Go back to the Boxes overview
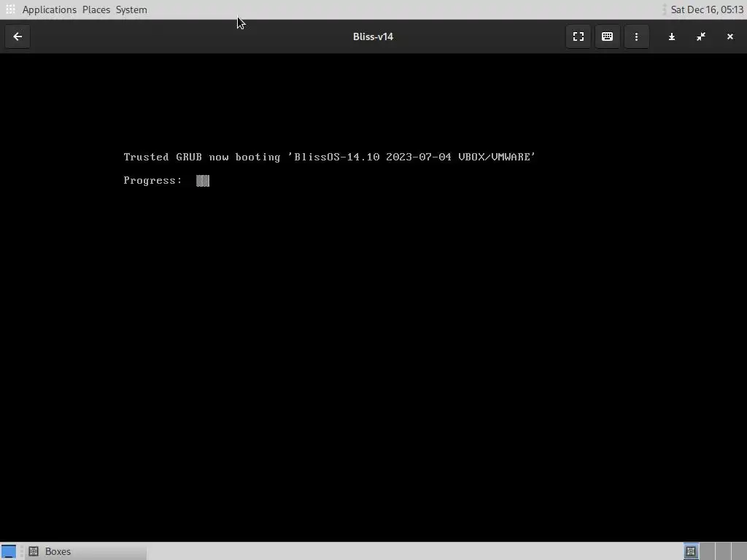 coord(18,36)
